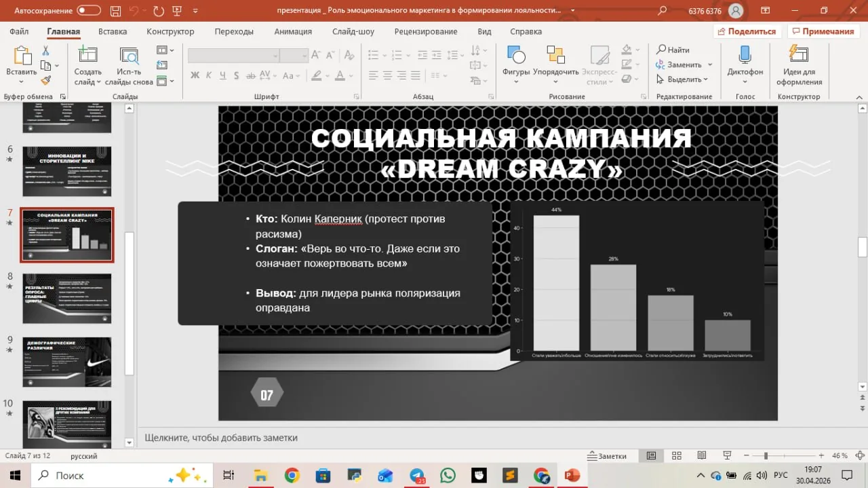Open the Animation (Анимация) ribbon tab
868x488 pixels.
(x=293, y=31)
